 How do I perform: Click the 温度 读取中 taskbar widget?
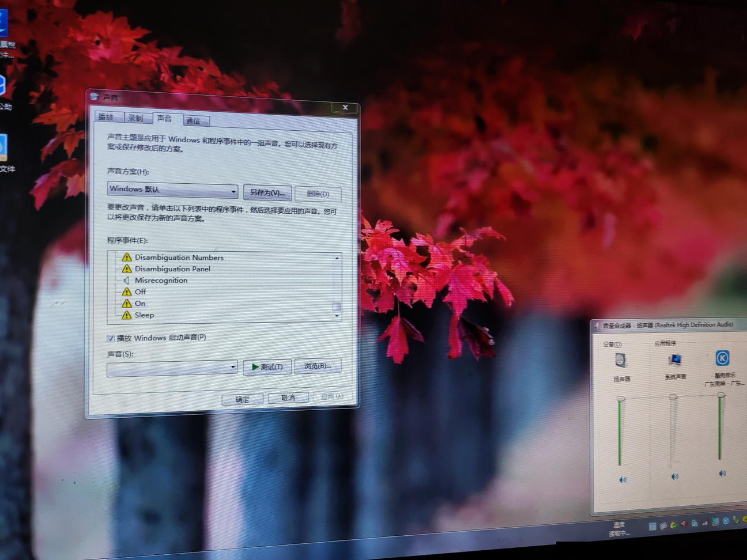coord(619,529)
